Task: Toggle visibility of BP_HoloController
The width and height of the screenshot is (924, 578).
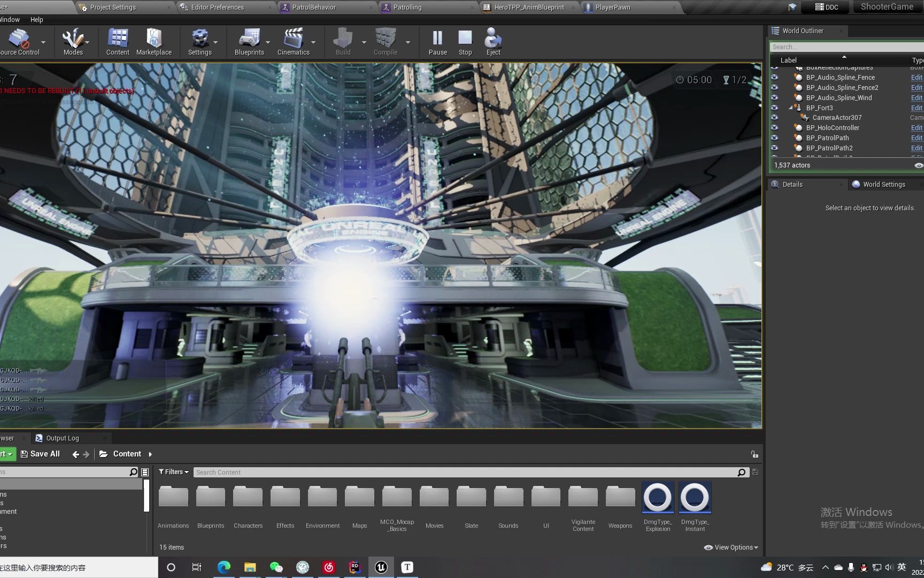Action: point(775,127)
